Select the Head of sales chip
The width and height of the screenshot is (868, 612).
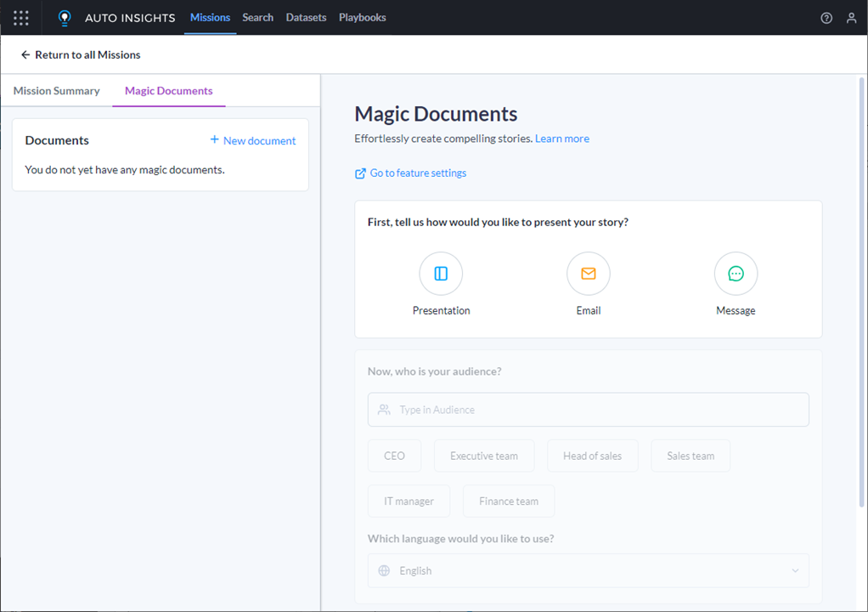592,456
